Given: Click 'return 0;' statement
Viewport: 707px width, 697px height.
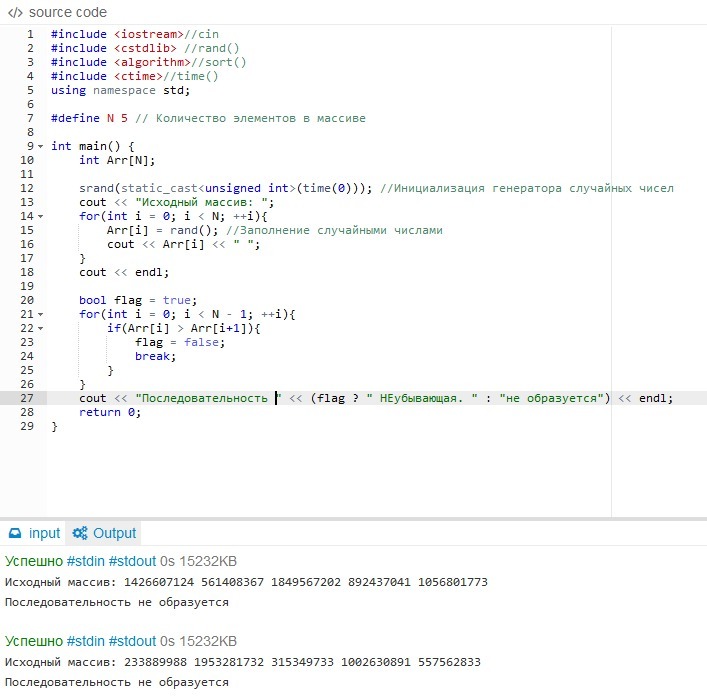Looking at the screenshot, I should point(110,412).
